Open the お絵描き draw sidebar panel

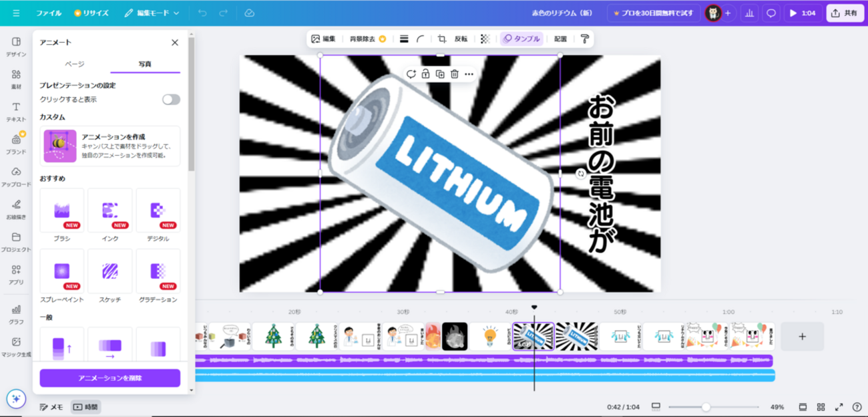click(x=16, y=210)
